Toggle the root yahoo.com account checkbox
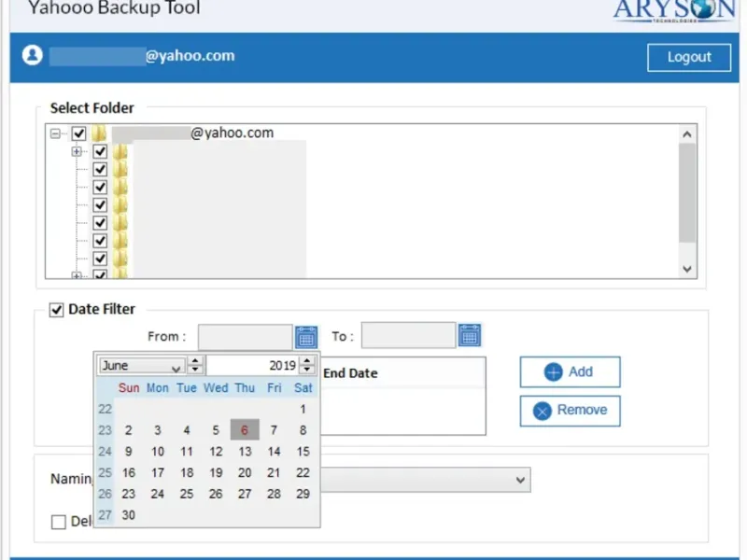747x560 pixels. (x=78, y=133)
